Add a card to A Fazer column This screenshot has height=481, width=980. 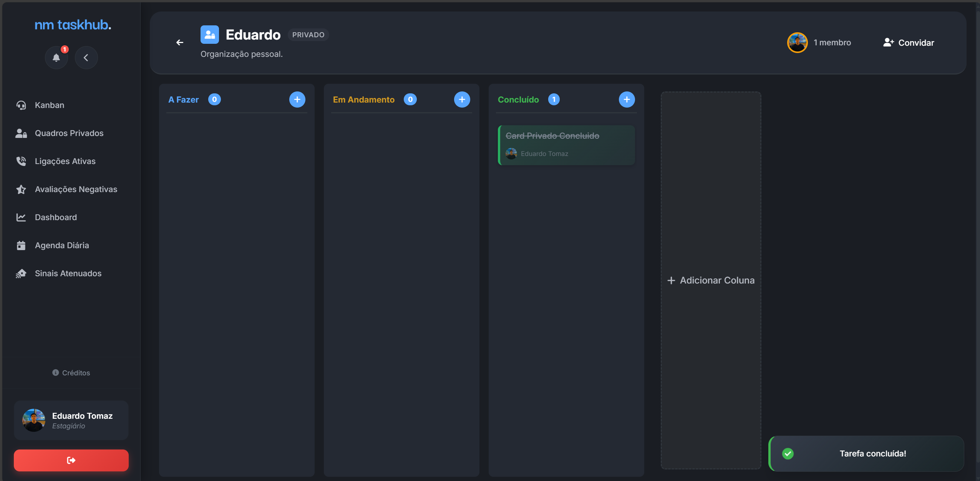pos(297,100)
